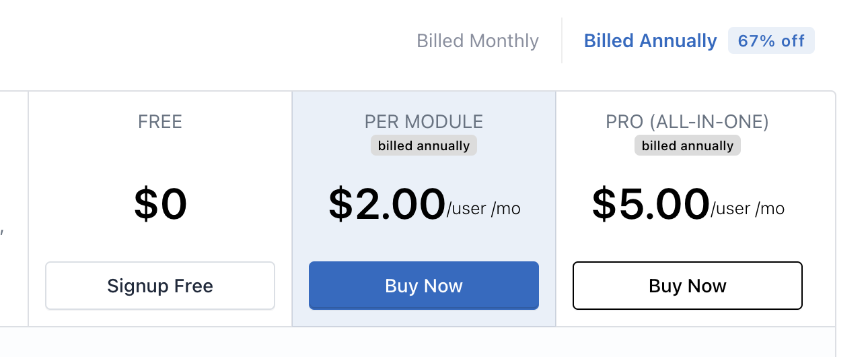The height and width of the screenshot is (357, 868).
Task: Click blank area left of Billed Monthly
Action: coord(202,41)
